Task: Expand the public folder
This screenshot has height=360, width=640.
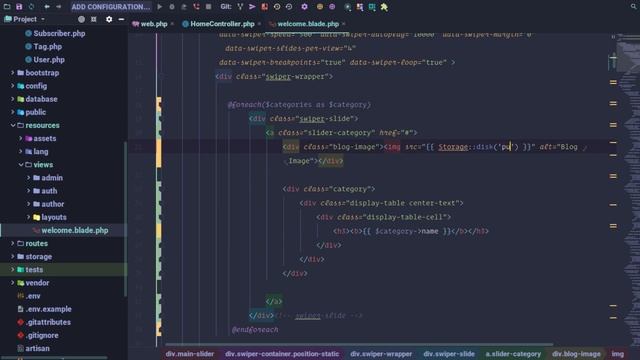Action: pos(13,112)
